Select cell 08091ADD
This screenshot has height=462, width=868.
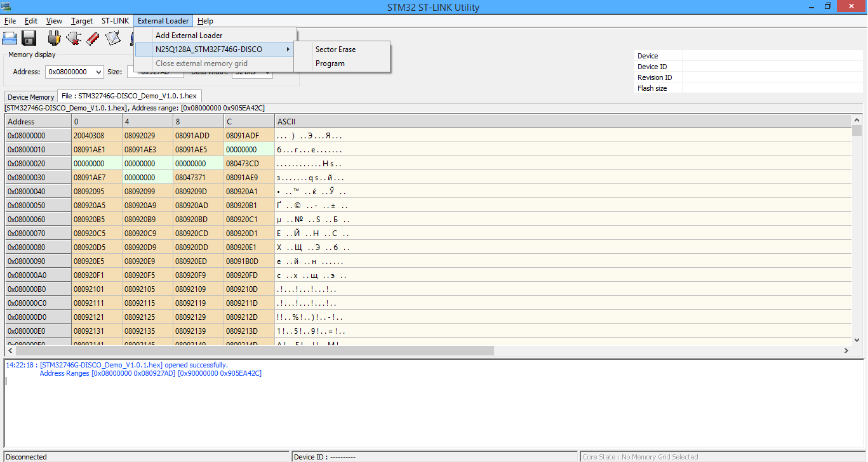(x=198, y=135)
